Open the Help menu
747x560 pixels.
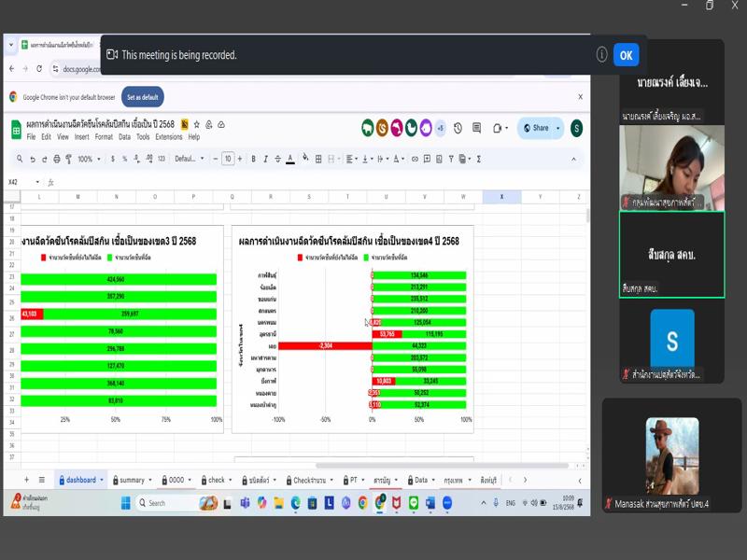click(194, 136)
